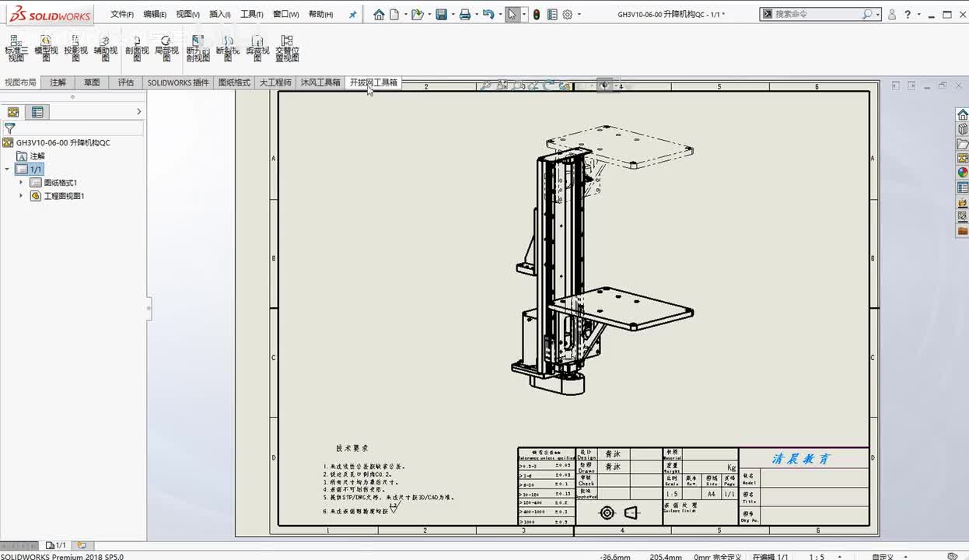Switch to FeatureManager design tree tab
This screenshot has height=560, width=969.
coord(13,112)
